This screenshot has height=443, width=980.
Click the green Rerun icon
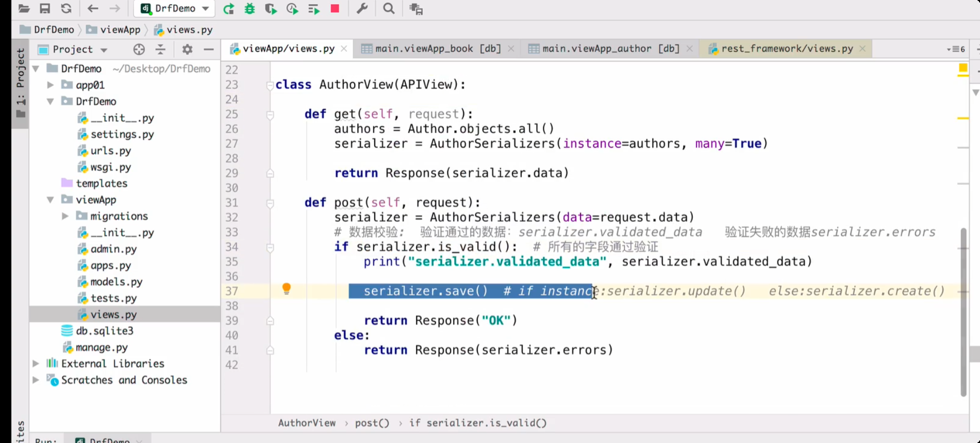228,9
